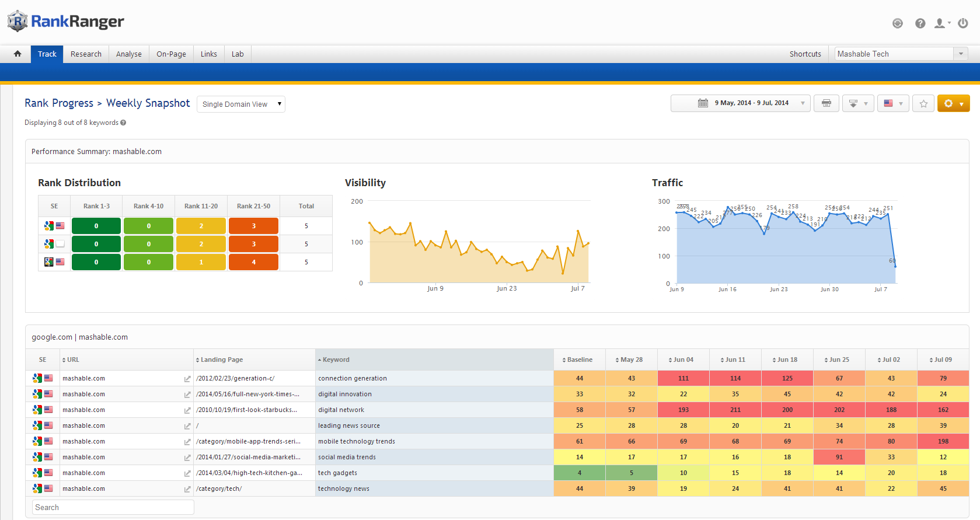This screenshot has width=980, height=520.
Task: Click the sync refresh icon in header
Action: (x=898, y=23)
